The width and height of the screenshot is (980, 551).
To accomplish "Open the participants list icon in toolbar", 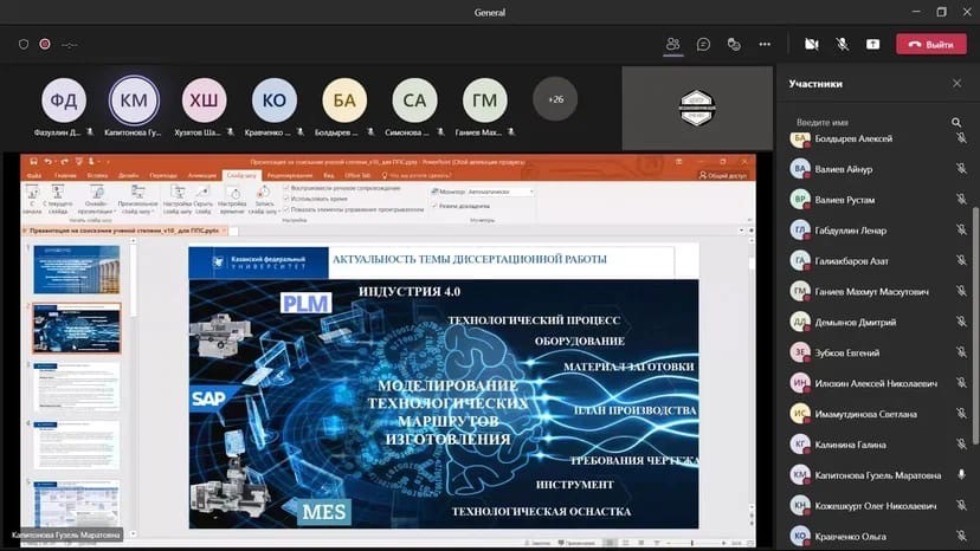I will (672, 44).
